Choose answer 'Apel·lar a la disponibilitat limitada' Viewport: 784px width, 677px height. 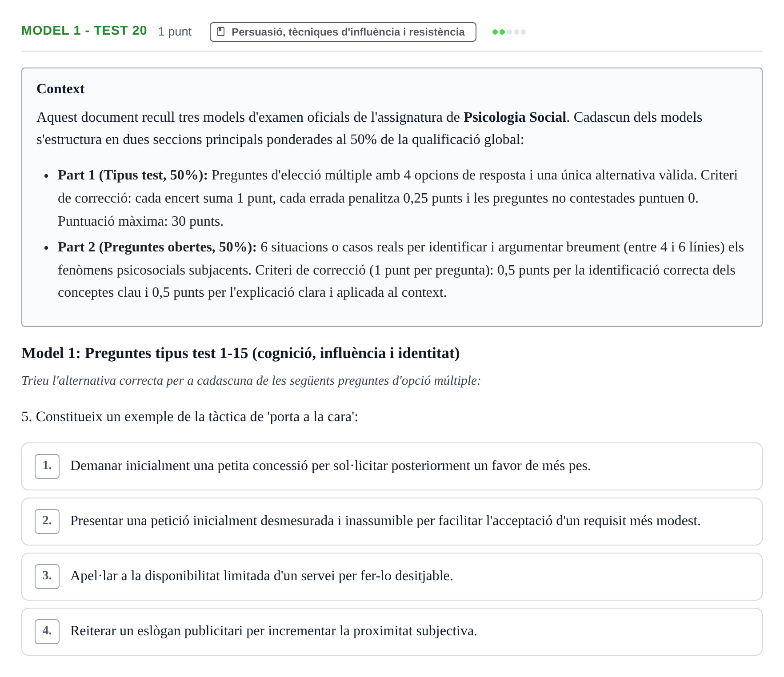(392, 577)
